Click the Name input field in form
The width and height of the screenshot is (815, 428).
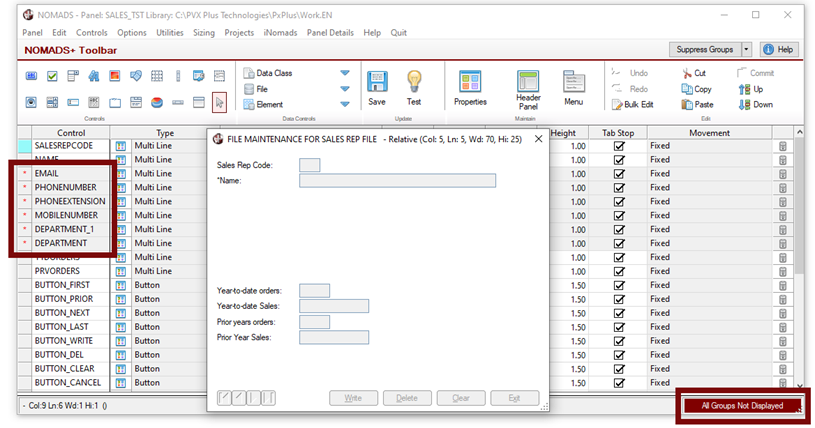pyautogui.click(x=397, y=181)
